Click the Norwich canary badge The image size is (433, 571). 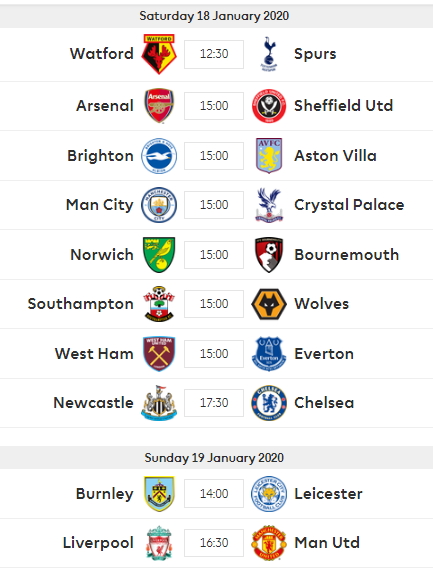click(159, 255)
